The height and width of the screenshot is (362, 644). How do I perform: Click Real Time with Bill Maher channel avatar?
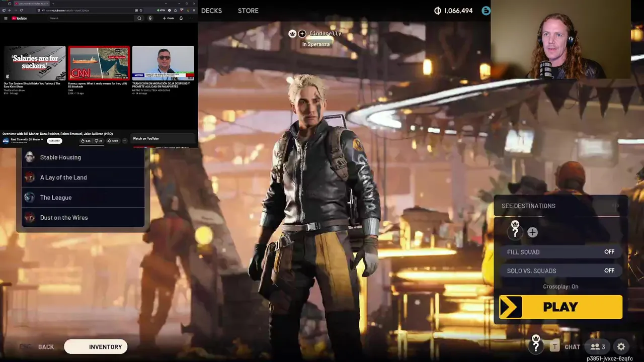tap(6, 141)
